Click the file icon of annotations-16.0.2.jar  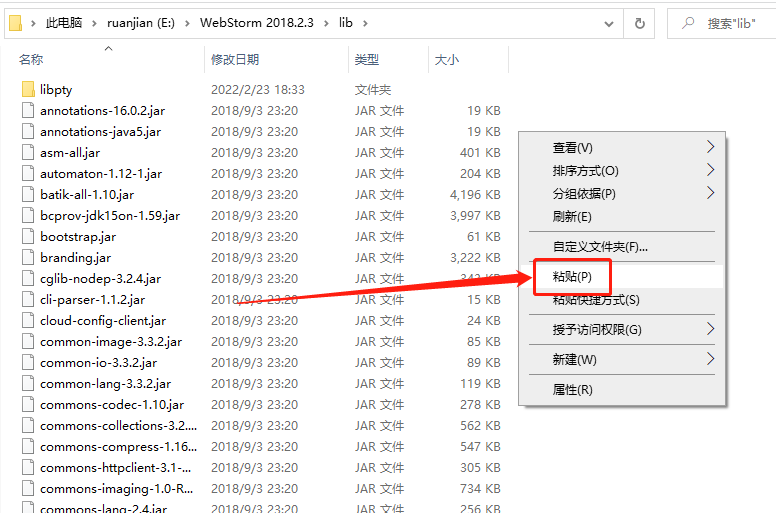(x=28, y=110)
